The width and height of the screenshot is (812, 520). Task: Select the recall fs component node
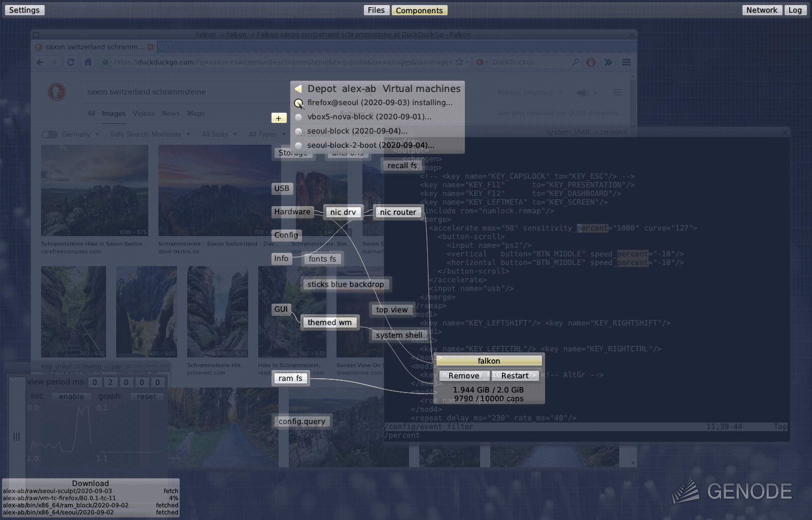click(402, 166)
